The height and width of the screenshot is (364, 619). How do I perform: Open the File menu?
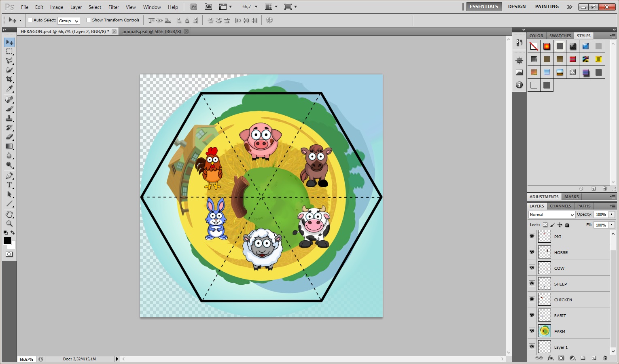[25, 7]
